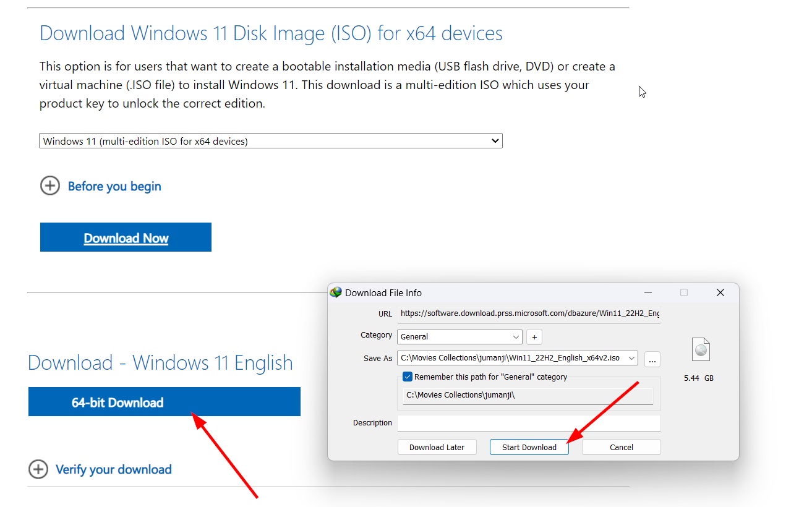Click the Download Later button

pyautogui.click(x=437, y=447)
